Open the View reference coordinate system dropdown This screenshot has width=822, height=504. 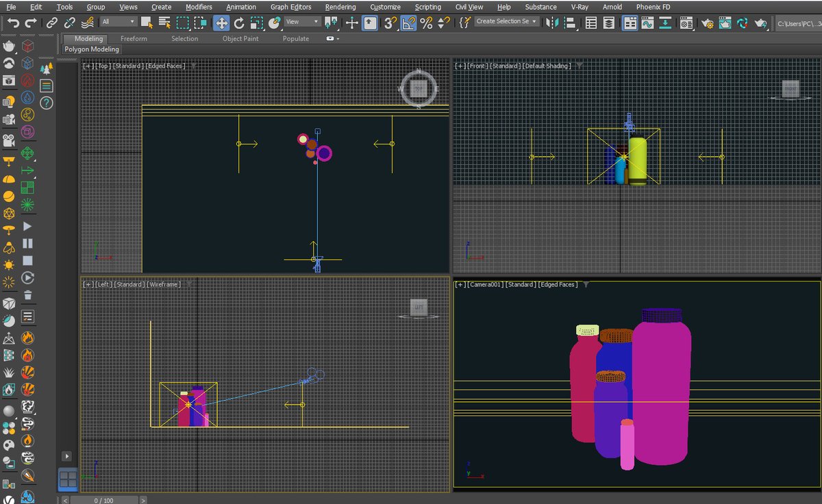pos(302,22)
